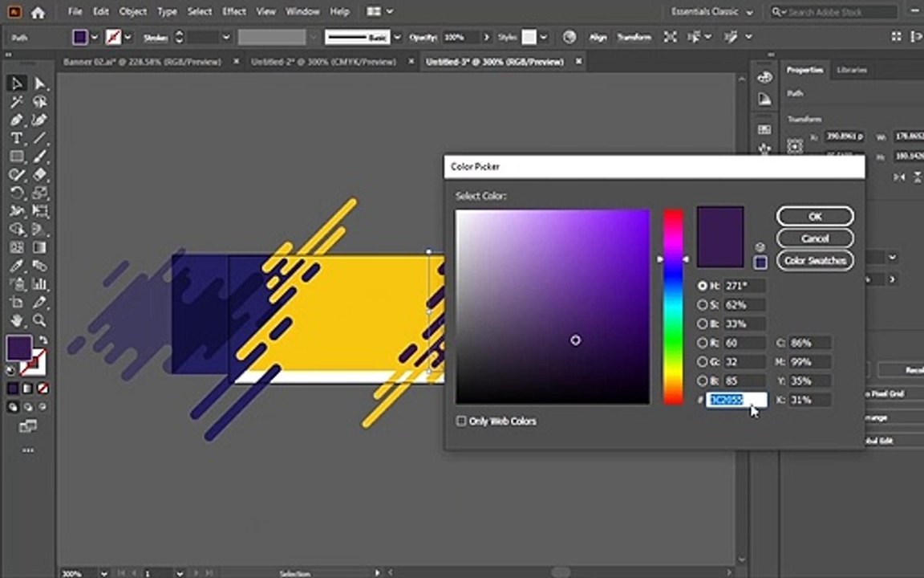The height and width of the screenshot is (578, 924).
Task: Select the Blend tool
Action: tap(39, 266)
